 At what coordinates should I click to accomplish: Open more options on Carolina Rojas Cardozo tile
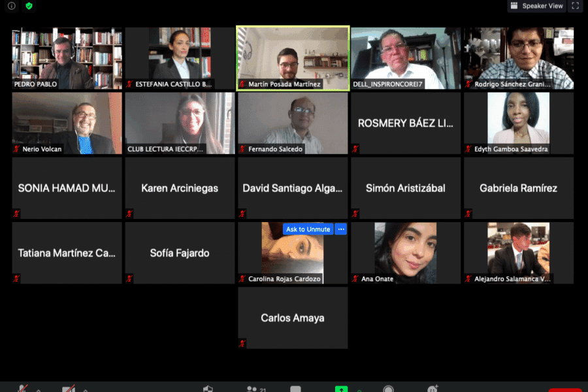pyautogui.click(x=340, y=229)
